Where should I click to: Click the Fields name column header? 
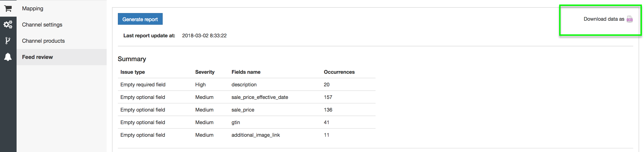[246, 72]
